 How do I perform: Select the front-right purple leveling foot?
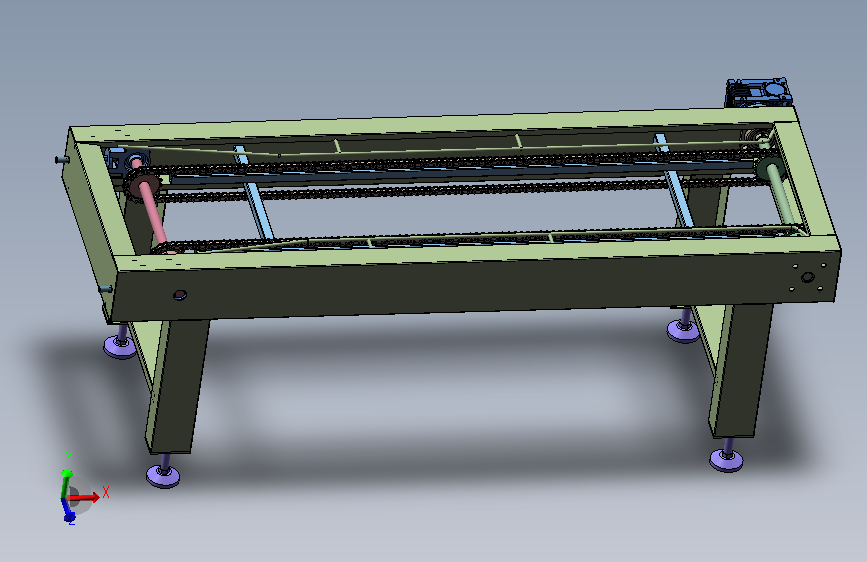pos(727,455)
